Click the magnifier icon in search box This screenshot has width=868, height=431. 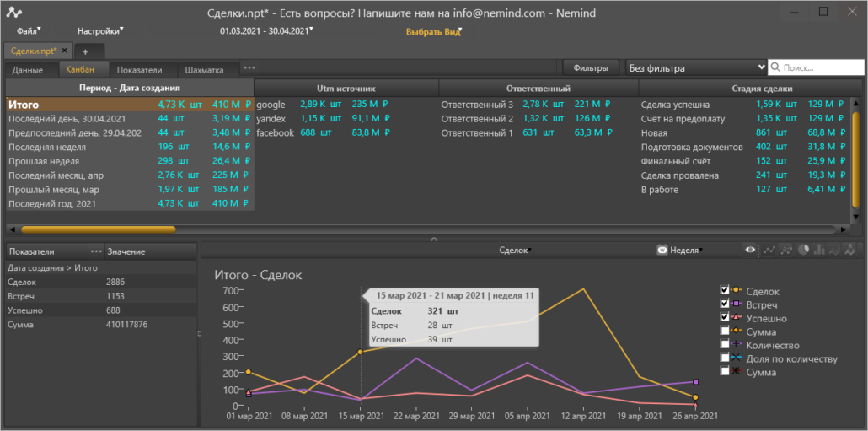pos(775,68)
